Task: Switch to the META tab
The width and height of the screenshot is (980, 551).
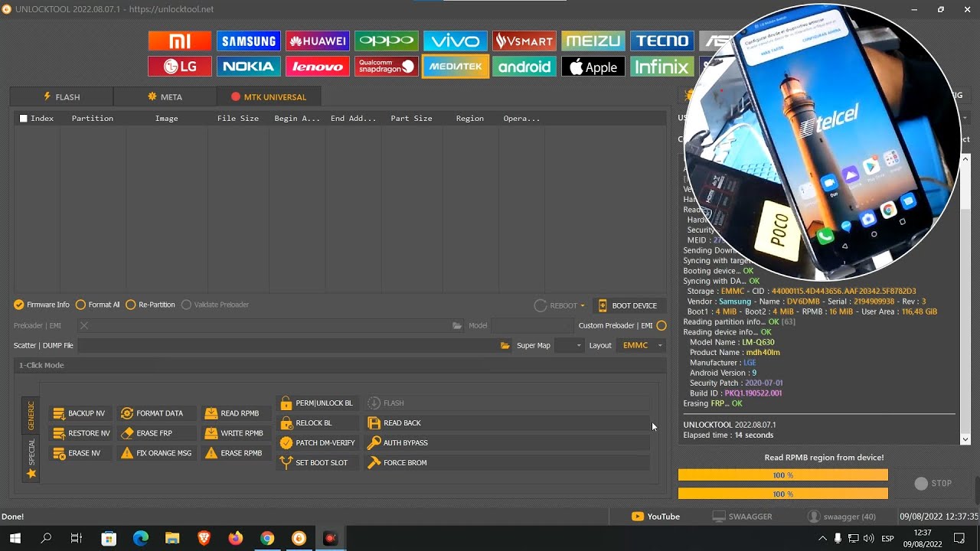Action: tap(165, 97)
